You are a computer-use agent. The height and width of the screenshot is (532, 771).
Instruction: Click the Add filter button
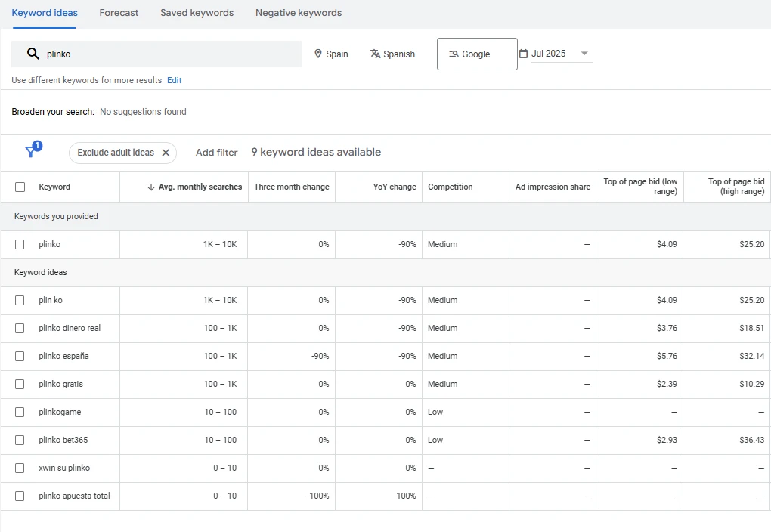[216, 153]
